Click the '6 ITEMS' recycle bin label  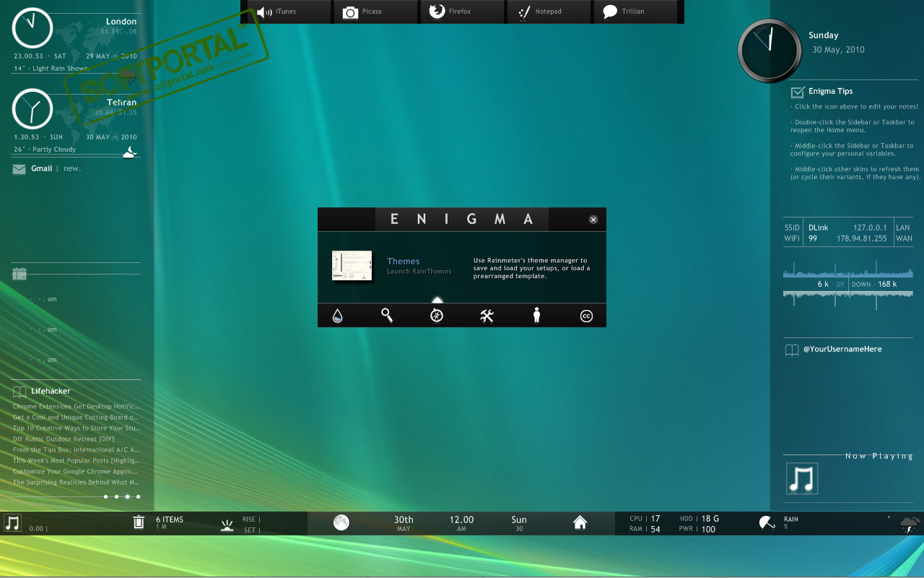pos(170,519)
